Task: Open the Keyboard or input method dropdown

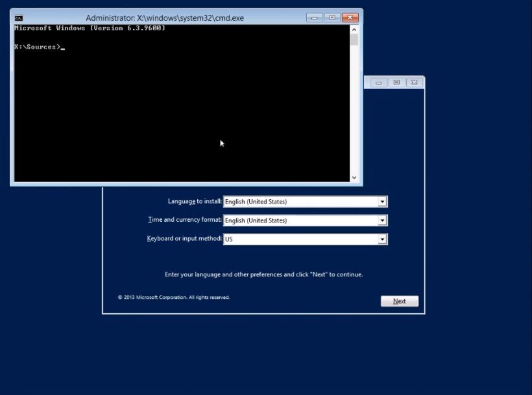Action: pyautogui.click(x=383, y=238)
